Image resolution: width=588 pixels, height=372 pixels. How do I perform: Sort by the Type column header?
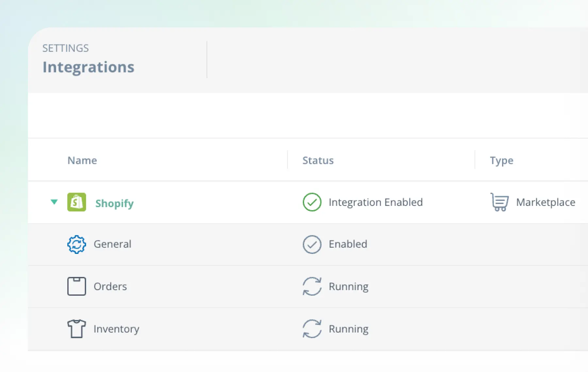pos(501,161)
